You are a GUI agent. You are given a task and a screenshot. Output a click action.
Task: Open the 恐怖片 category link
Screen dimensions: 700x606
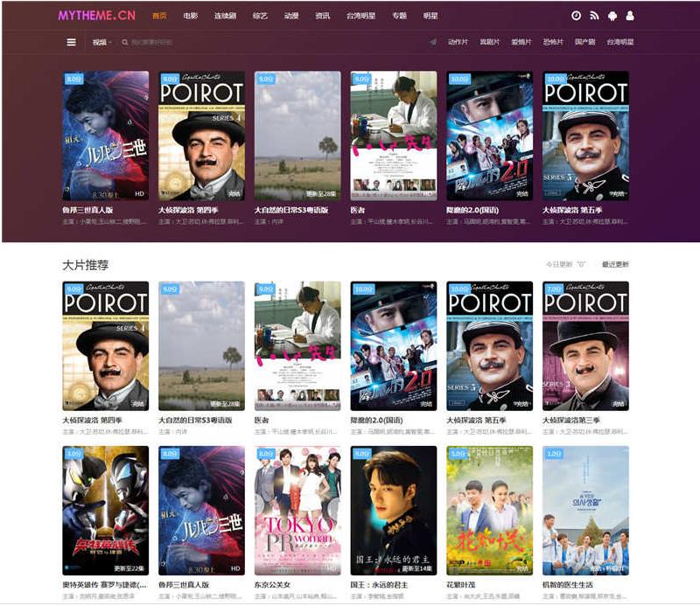point(553,42)
